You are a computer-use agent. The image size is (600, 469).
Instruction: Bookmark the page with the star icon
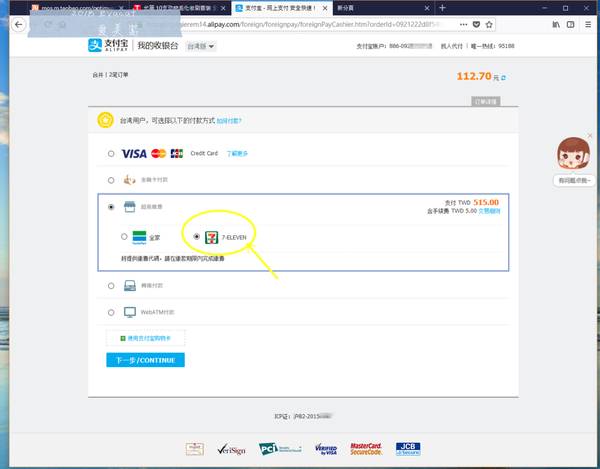click(x=489, y=24)
